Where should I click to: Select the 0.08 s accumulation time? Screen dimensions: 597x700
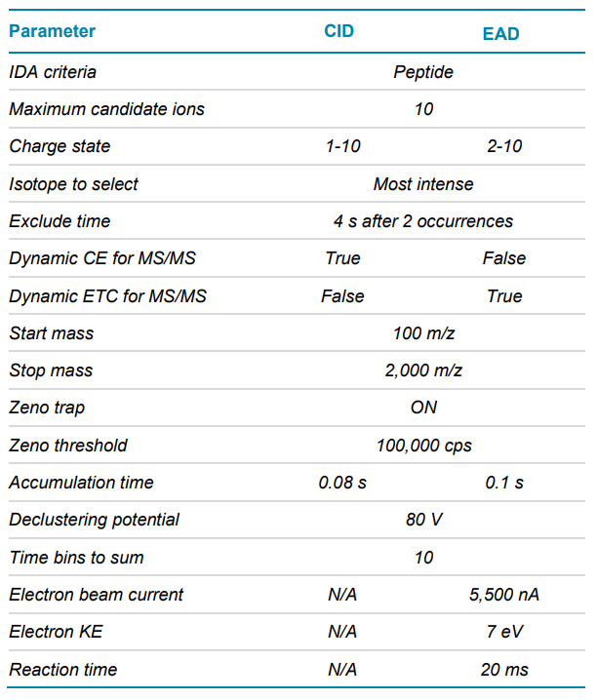click(x=342, y=483)
